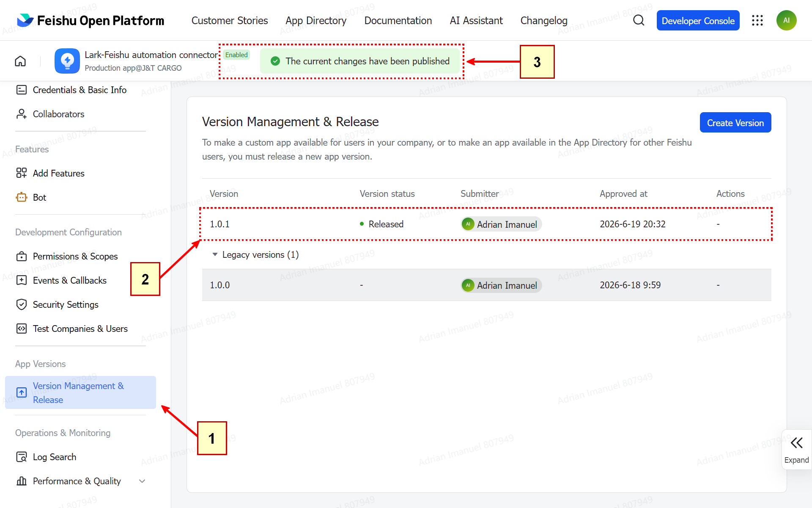Viewport: 812px width, 508px height.
Task: Open Performance & Quality section
Action: tap(77, 481)
